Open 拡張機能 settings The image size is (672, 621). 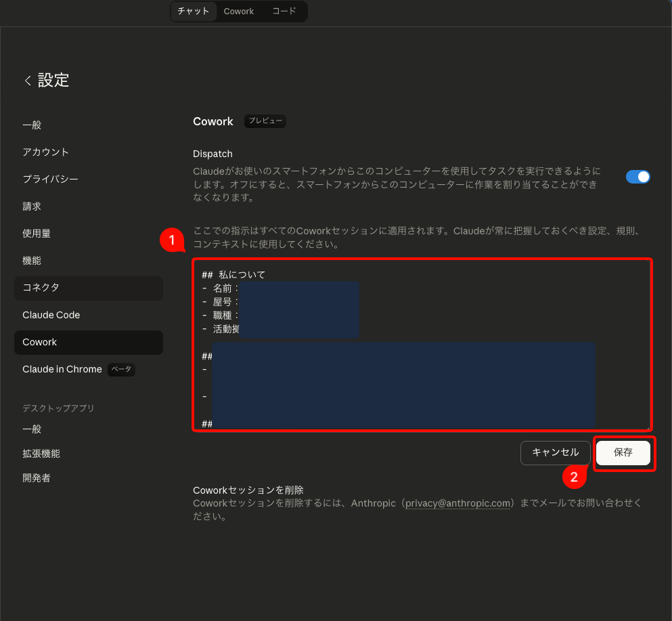41,453
